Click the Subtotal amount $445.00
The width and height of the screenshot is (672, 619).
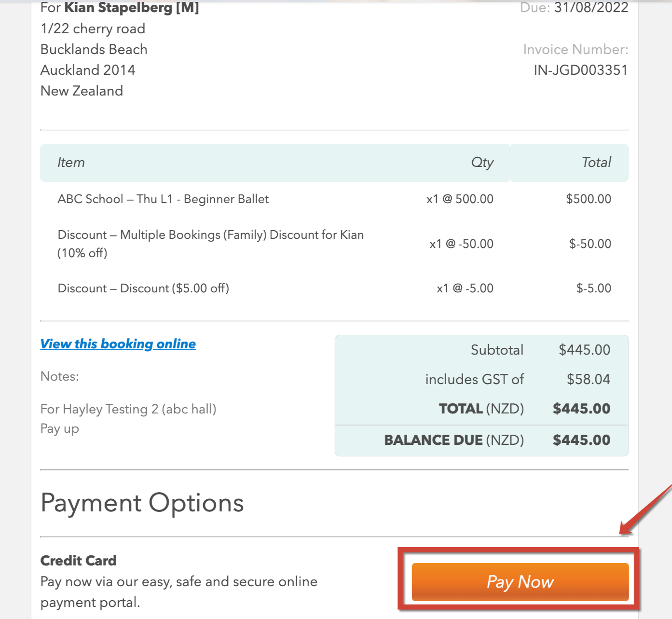[x=584, y=350]
